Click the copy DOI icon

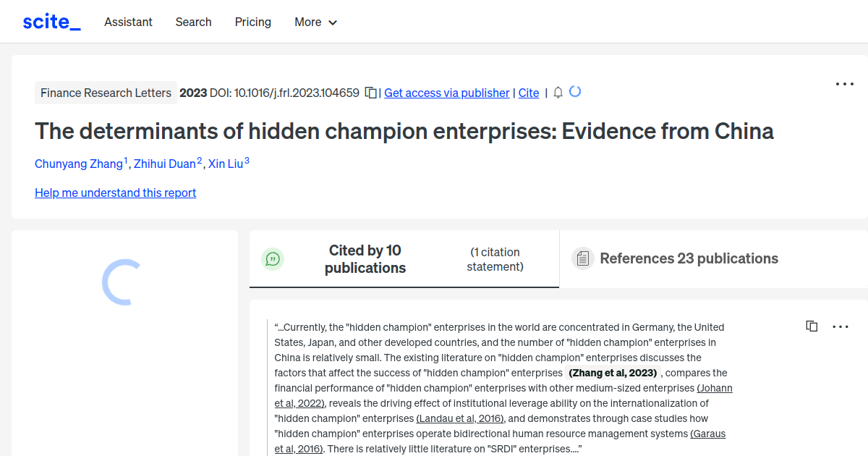pos(370,93)
